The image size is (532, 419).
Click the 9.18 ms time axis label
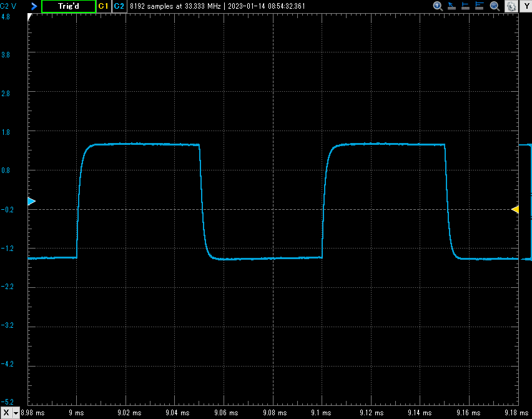[x=516, y=413]
